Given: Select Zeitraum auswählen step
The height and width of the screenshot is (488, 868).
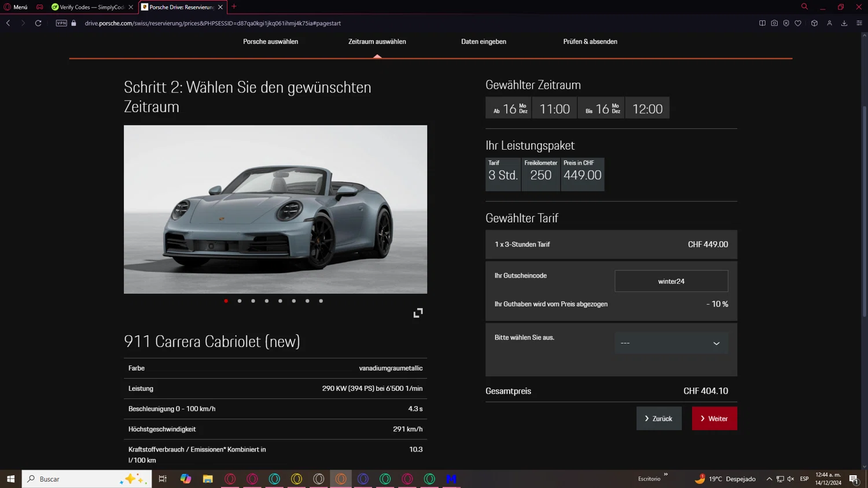Looking at the screenshot, I should 377,42.
